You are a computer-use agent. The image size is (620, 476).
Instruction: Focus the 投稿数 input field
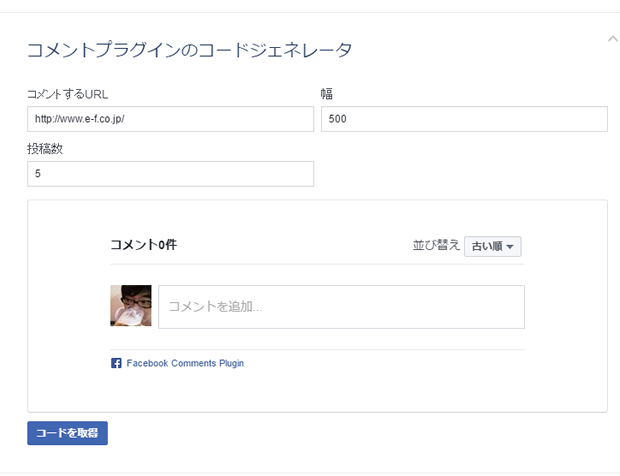click(x=170, y=174)
